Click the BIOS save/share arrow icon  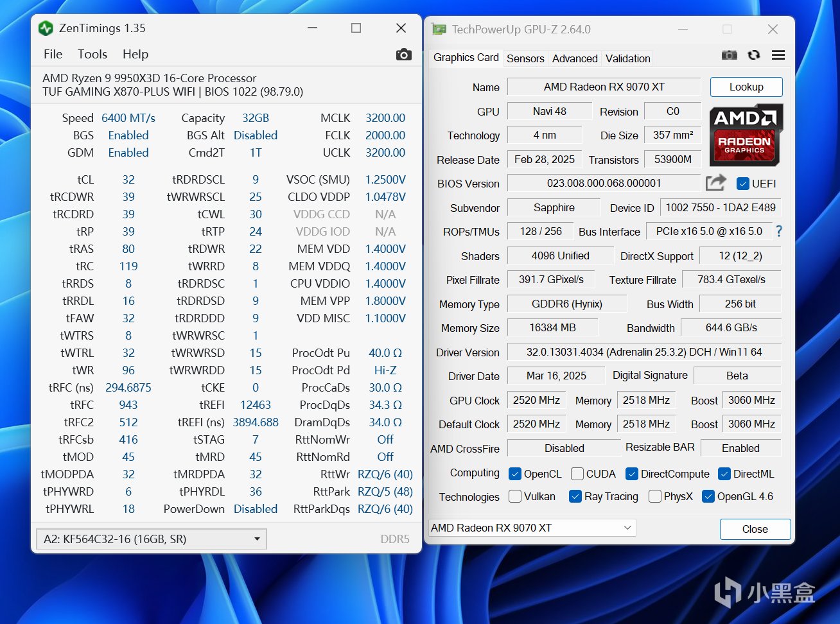(x=716, y=183)
